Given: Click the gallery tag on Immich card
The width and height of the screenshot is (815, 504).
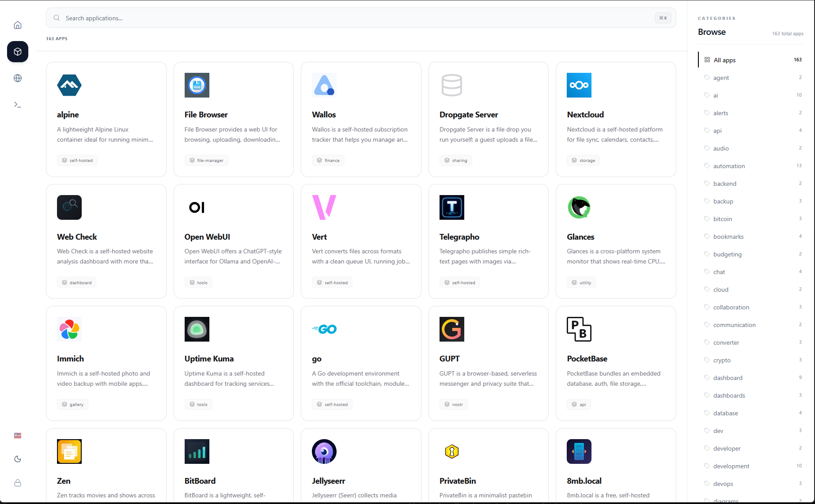Looking at the screenshot, I should pos(72,405).
